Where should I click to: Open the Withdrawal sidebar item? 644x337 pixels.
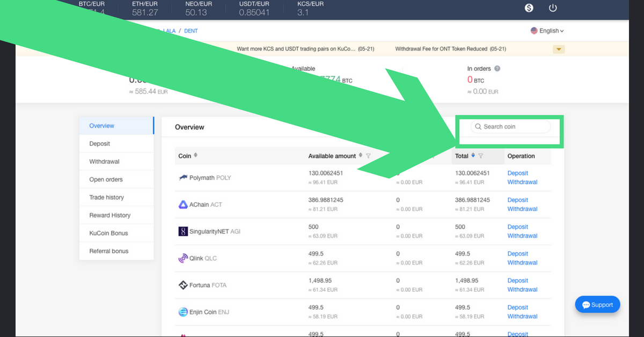pyautogui.click(x=116, y=162)
